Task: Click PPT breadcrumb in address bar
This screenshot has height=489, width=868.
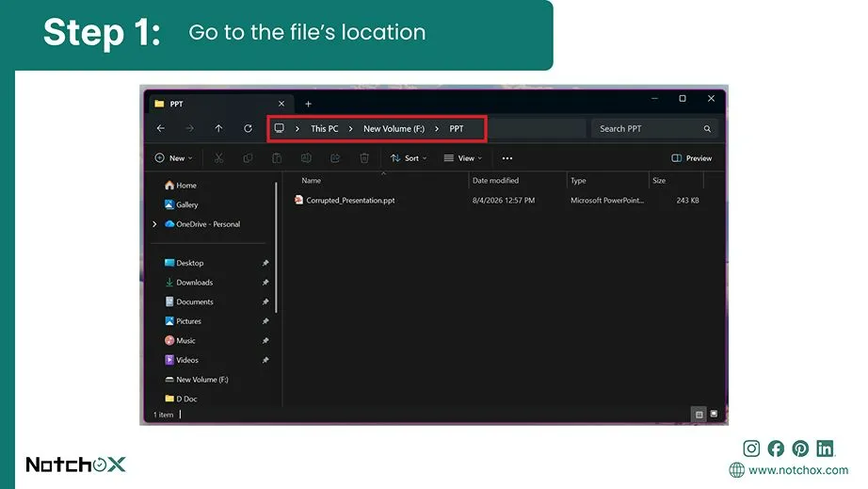Action: click(457, 128)
